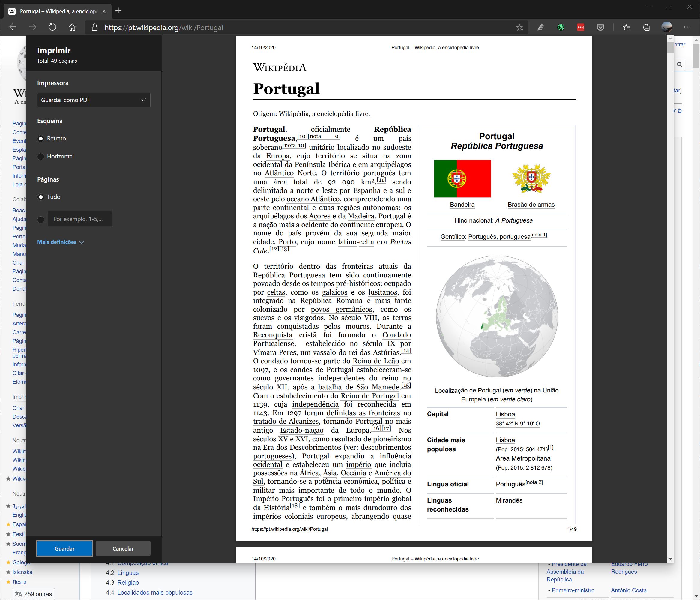
Task: Add page to favorites star icon
Action: 519,27
